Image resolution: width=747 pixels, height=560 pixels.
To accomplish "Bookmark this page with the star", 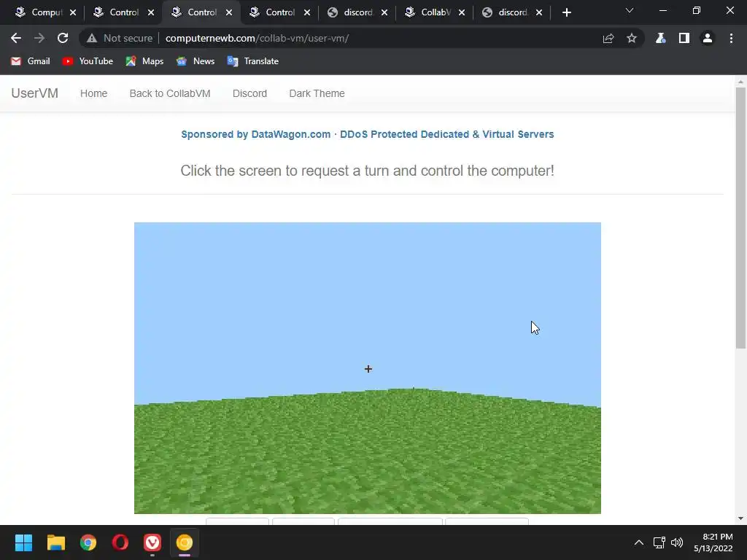I will (632, 38).
